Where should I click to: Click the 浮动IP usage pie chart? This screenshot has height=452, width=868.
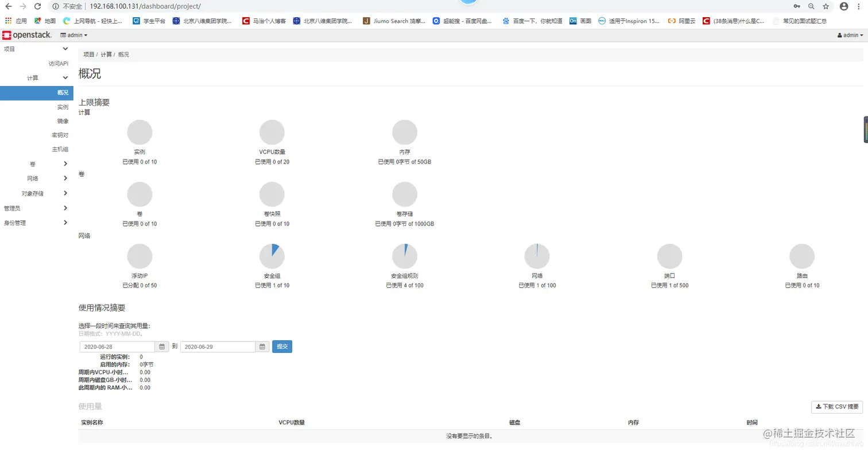139,256
